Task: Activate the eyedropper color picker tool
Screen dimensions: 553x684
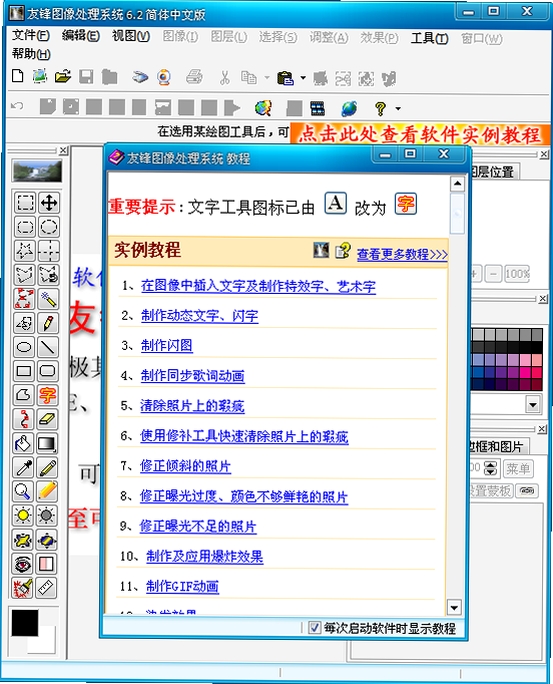Action: [24, 468]
